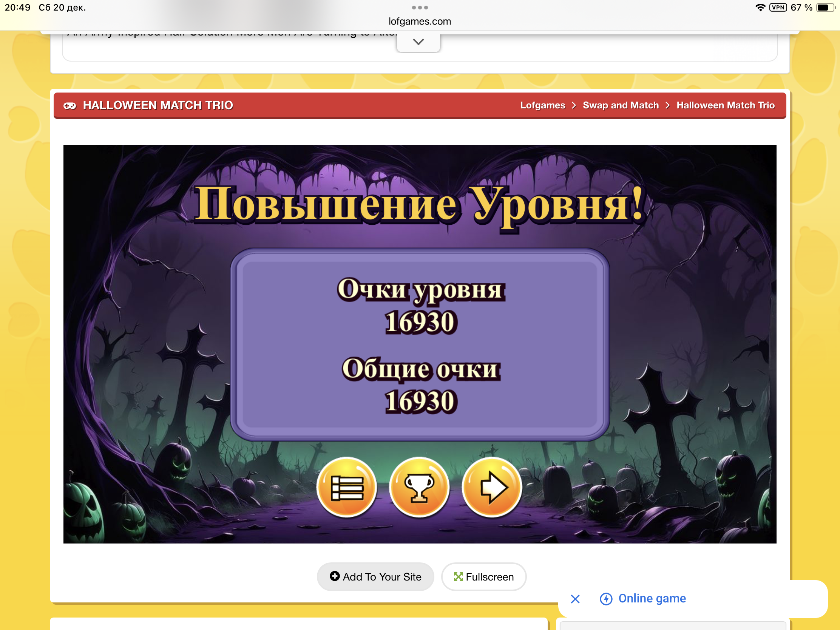Viewport: 840px width, 630px height.
Task: Tap the three dots multitasking menu
Action: tap(420, 8)
